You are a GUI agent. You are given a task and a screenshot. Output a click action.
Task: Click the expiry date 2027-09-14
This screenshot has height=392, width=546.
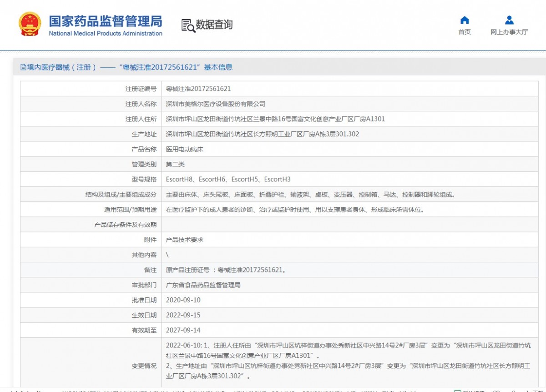pos(183,331)
